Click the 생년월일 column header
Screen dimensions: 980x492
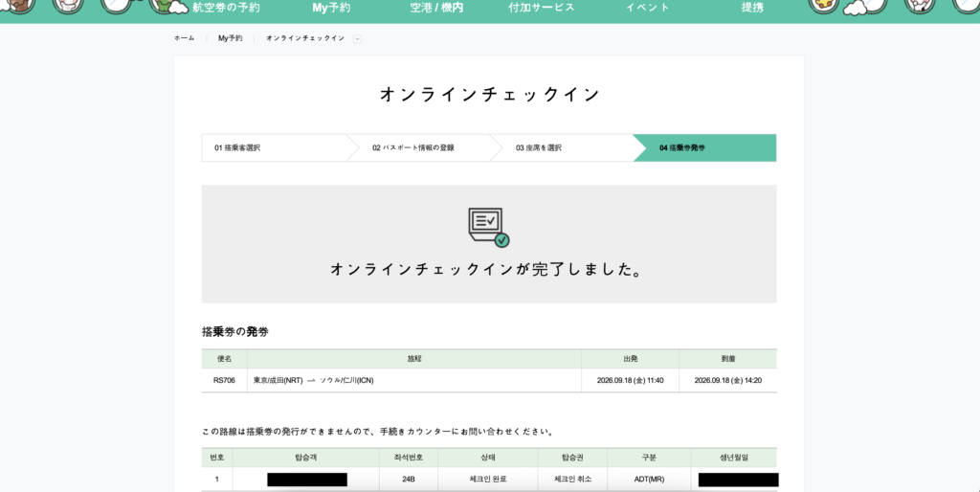point(734,458)
